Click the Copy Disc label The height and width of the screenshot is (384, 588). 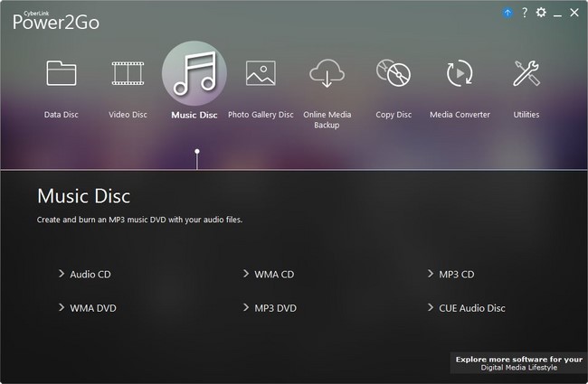coord(394,115)
